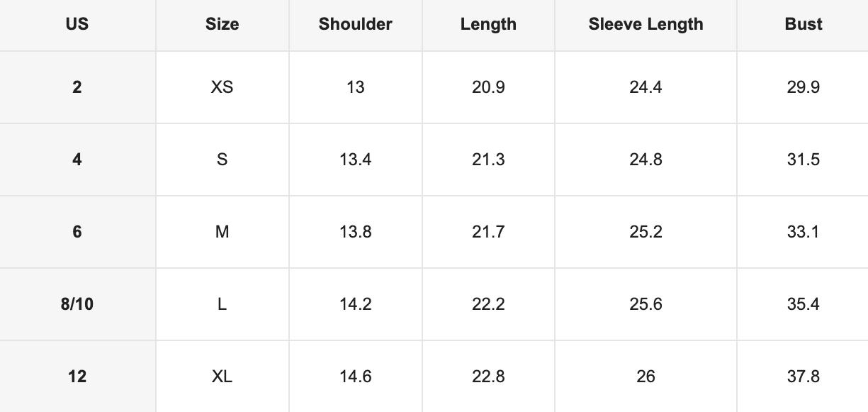Click the length value 22.2
Viewport: 868px width, 412px height.
488,304
